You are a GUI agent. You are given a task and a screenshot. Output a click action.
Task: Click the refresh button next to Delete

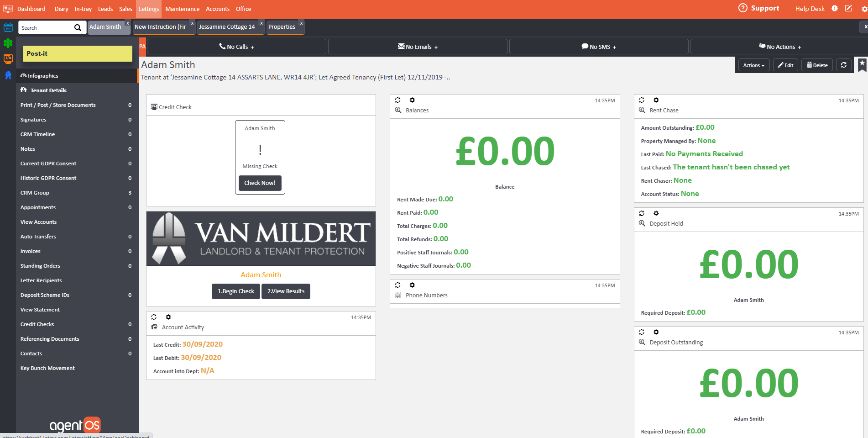coord(843,65)
